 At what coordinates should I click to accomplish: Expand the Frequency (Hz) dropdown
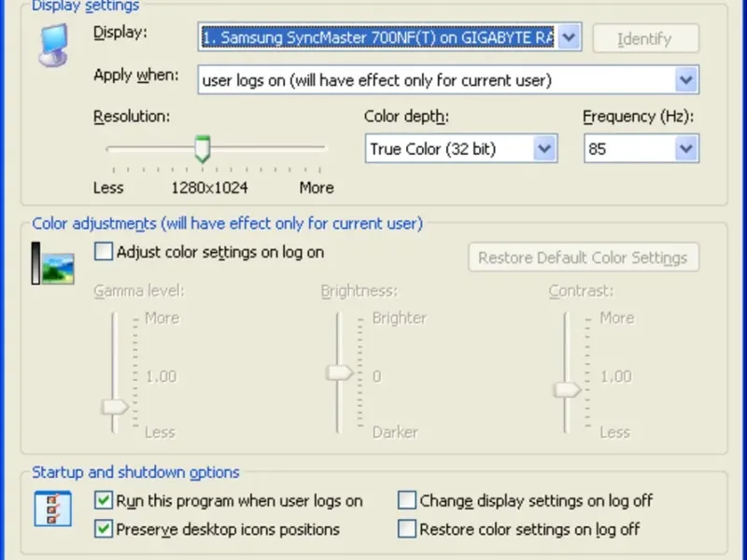(686, 148)
